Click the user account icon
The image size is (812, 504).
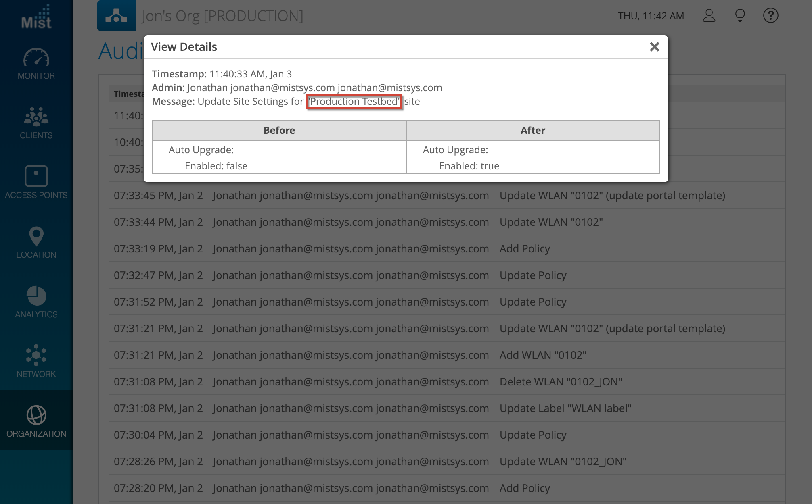tap(709, 16)
